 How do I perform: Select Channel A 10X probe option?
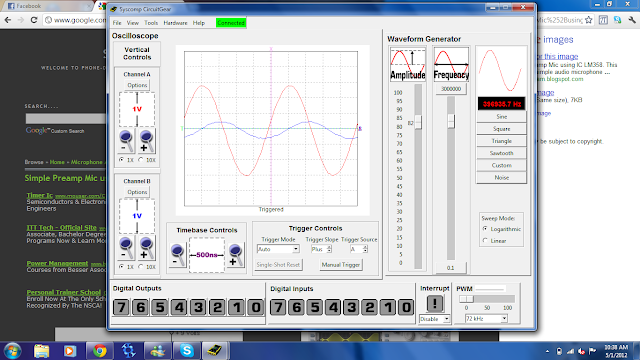pyautogui.click(x=141, y=160)
